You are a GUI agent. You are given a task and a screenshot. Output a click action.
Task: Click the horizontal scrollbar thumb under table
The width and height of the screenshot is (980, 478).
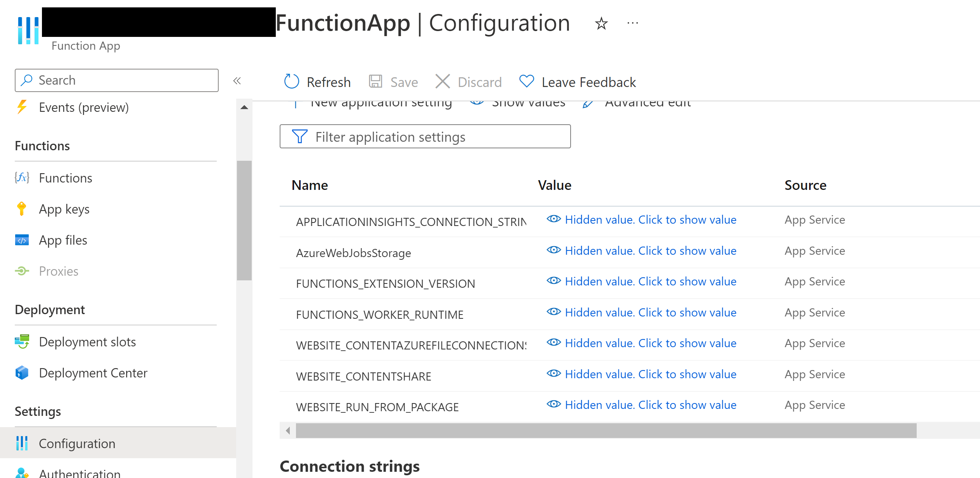(606, 430)
